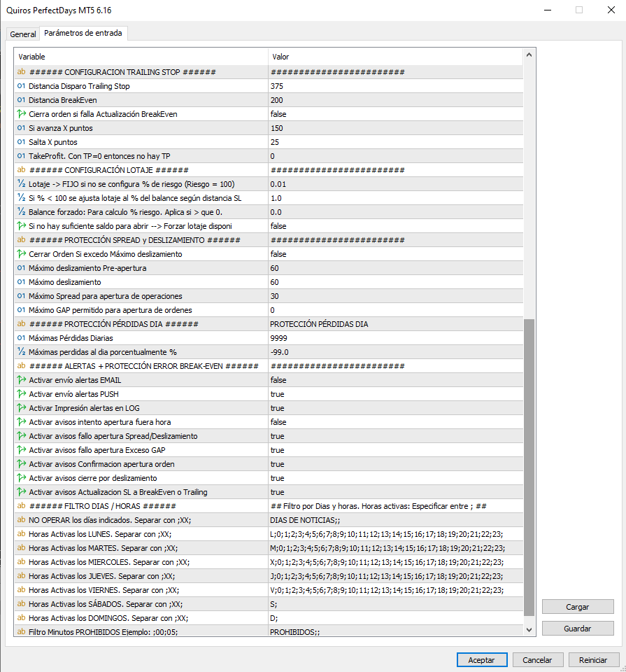Click the Cargar button
Viewport: 626px width, 672px height.
click(577, 607)
